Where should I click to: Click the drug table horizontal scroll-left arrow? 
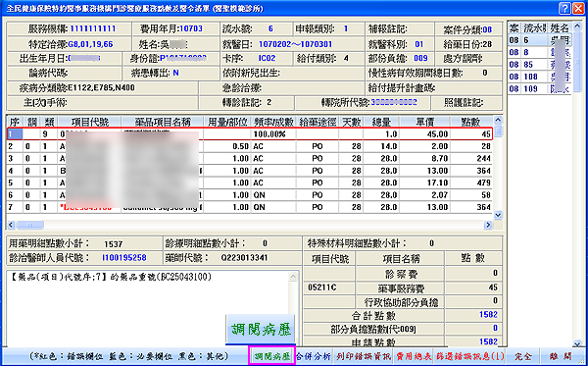tap(11, 225)
